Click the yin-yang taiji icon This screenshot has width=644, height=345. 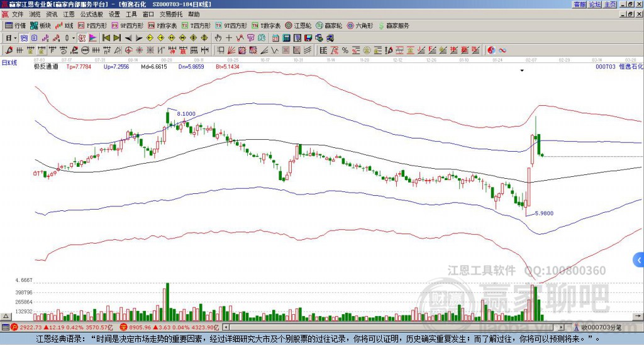coord(491,50)
